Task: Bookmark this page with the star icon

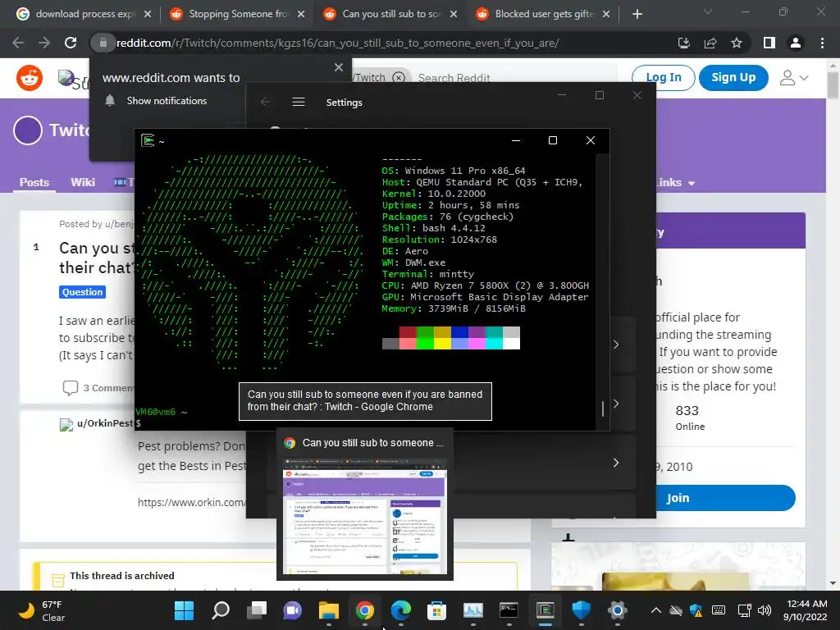Action: pos(737,43)
